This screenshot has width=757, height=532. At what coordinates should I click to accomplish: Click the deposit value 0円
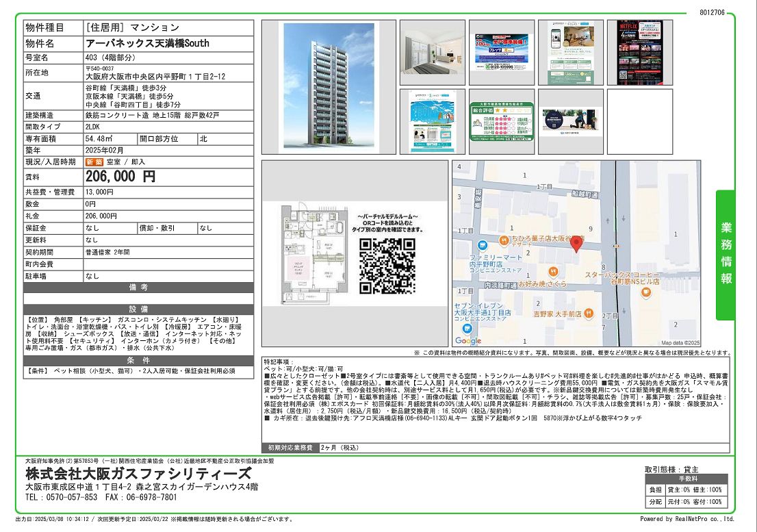tap(91, 204)
